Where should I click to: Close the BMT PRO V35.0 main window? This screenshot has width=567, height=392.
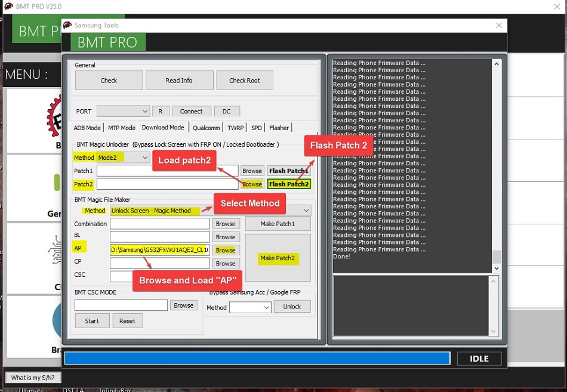point(557,7)
